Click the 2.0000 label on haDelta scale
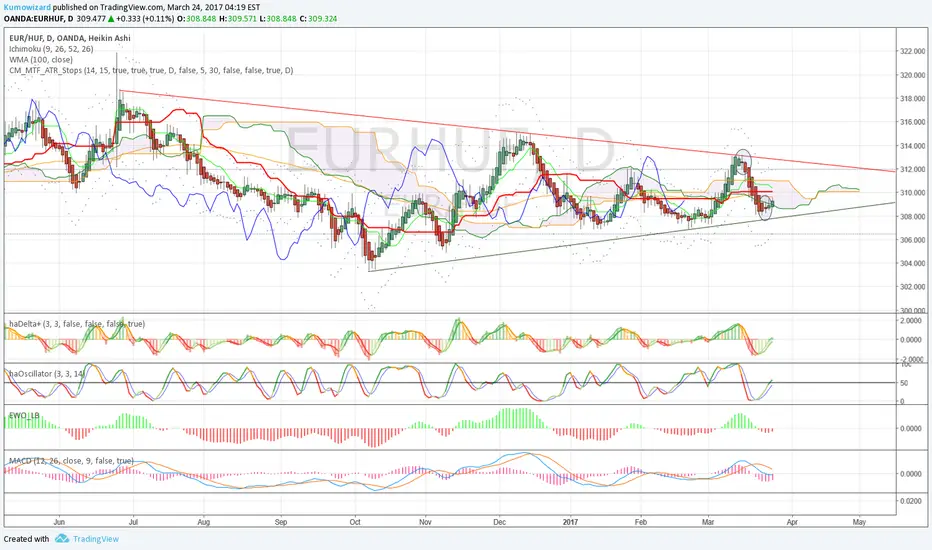932x550 pixels. coord(911,320)
